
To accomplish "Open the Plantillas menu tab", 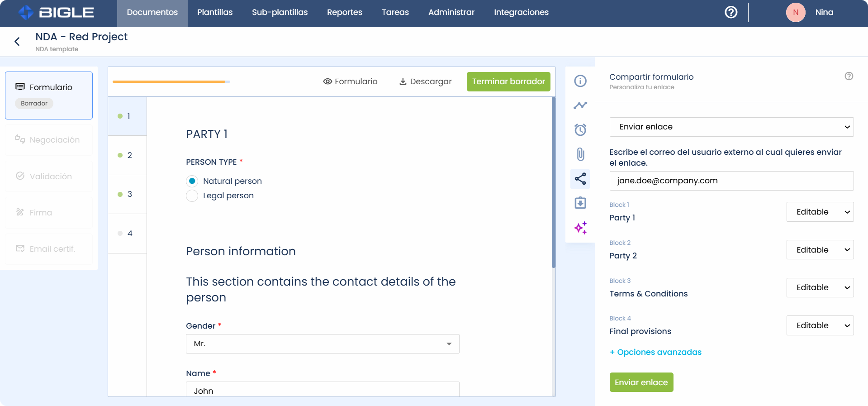I will pos(215,13).
